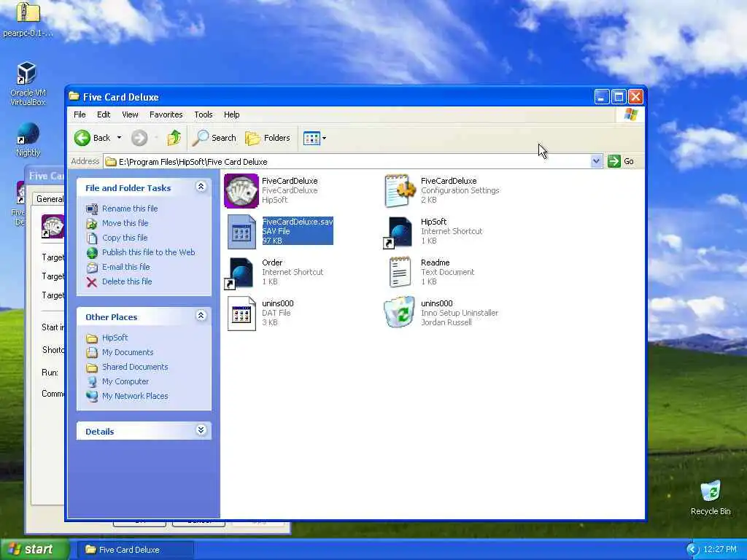
Task: Click Move this file link
Action: tap(125, 223)
